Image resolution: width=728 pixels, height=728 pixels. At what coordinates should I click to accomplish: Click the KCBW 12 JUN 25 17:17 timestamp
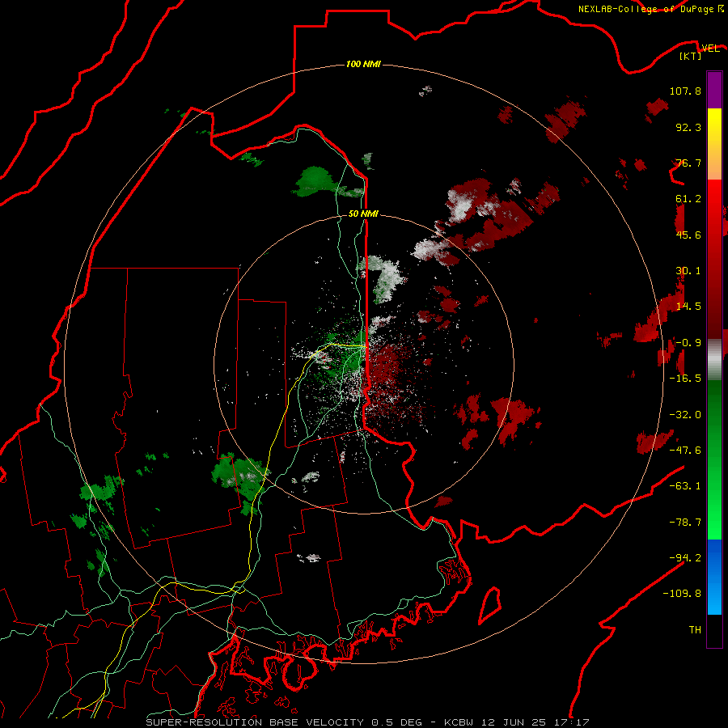pyautogui.click(x=517, y=722)
